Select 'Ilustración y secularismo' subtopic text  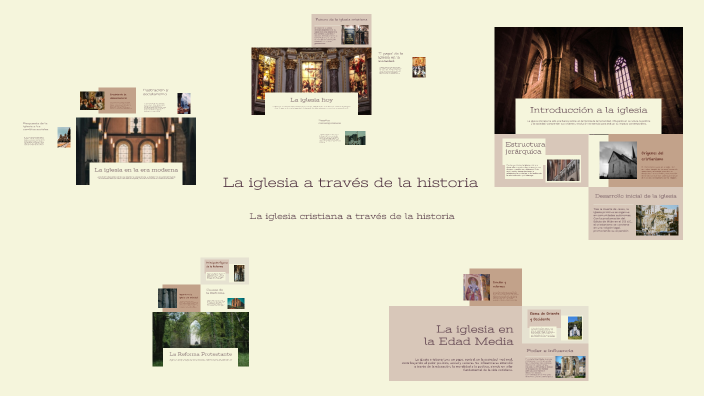coord(155,92)
